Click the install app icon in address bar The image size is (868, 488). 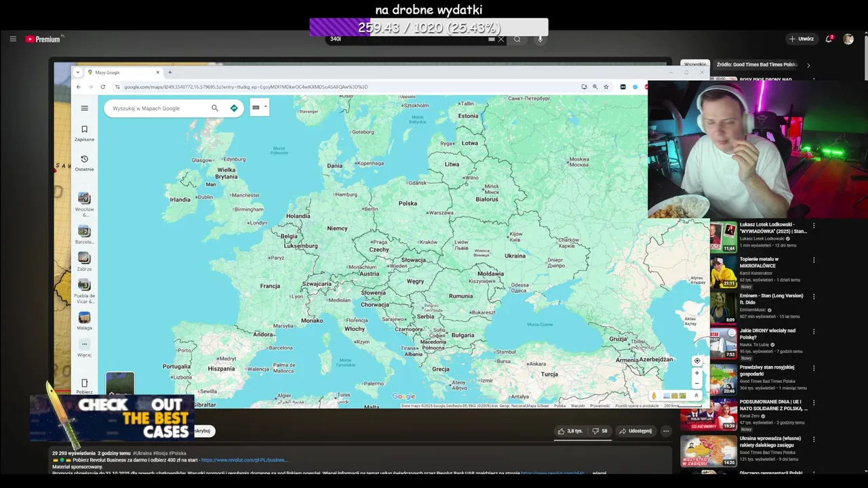pos(584,87)
